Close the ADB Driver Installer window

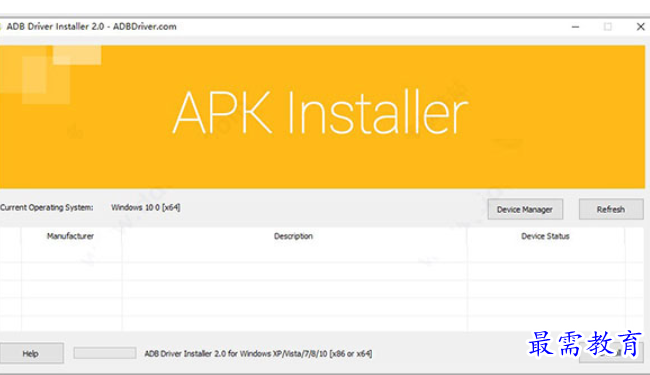(x=640, y=27)
